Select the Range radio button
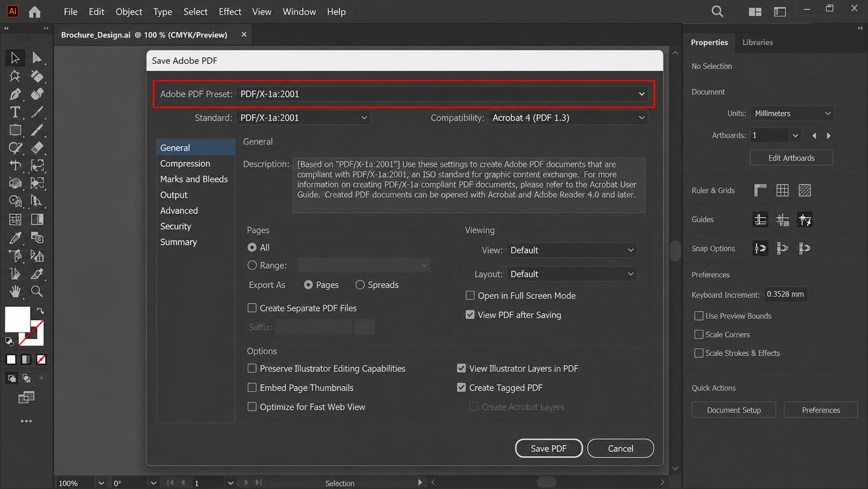 (252, 265)
